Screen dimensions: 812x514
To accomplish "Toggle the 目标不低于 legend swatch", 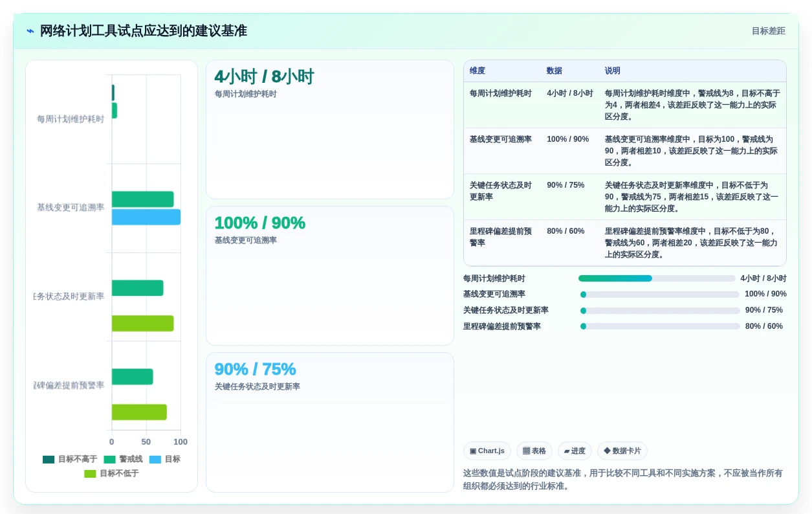I will [x=90, y=473].
